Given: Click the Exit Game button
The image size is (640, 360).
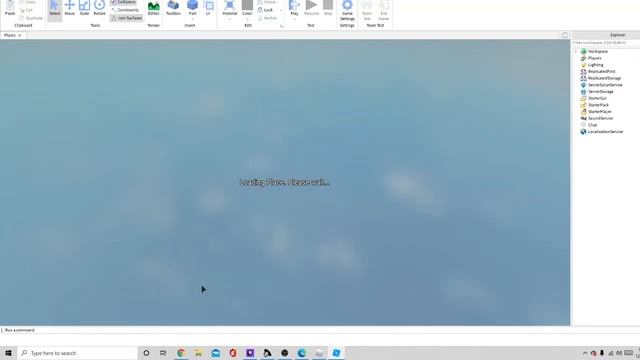Looking at the screenshot, I should 384,10.
